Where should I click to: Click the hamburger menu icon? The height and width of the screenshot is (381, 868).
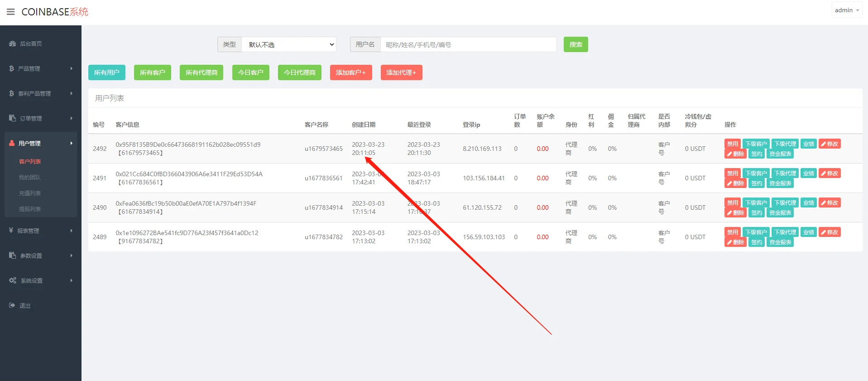(x=11, y=12)
